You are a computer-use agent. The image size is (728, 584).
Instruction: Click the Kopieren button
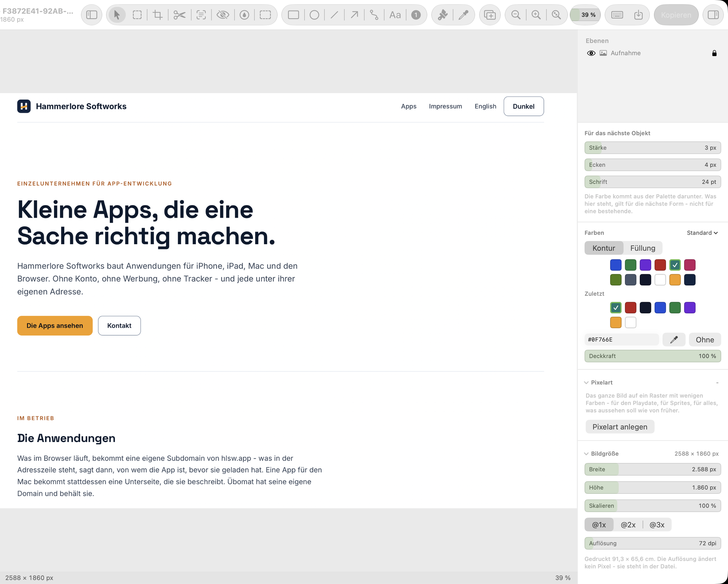[676, 15]
